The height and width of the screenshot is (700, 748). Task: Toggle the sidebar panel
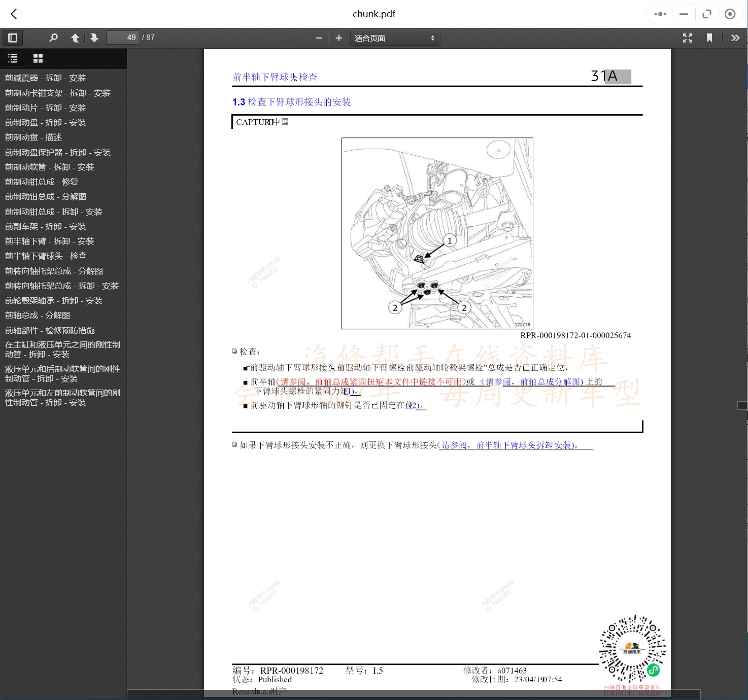coord(13,38)
